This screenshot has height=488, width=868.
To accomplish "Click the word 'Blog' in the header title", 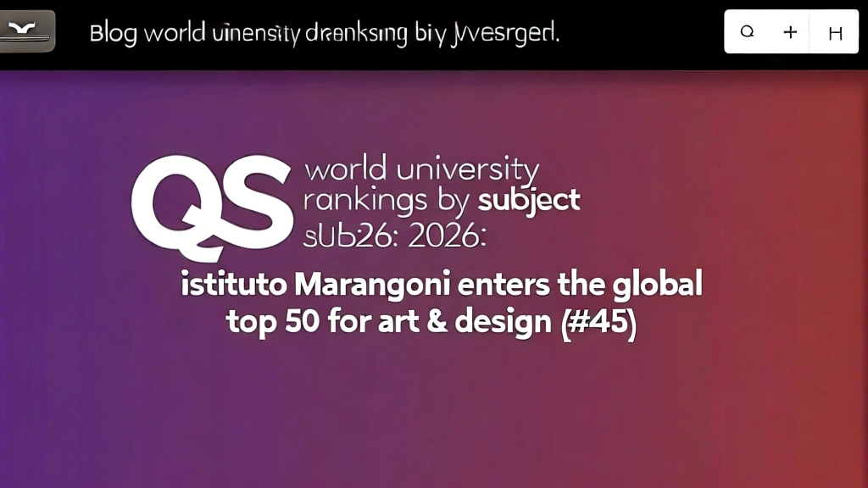I will pyautogui.click(x=113, y=32).
